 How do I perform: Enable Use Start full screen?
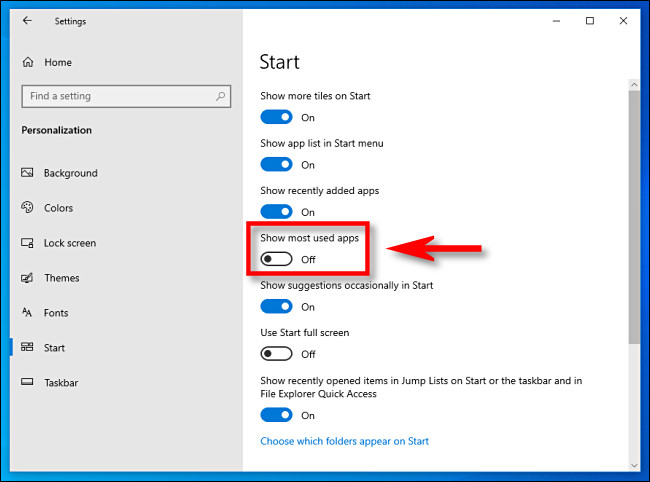click(276, 354)
